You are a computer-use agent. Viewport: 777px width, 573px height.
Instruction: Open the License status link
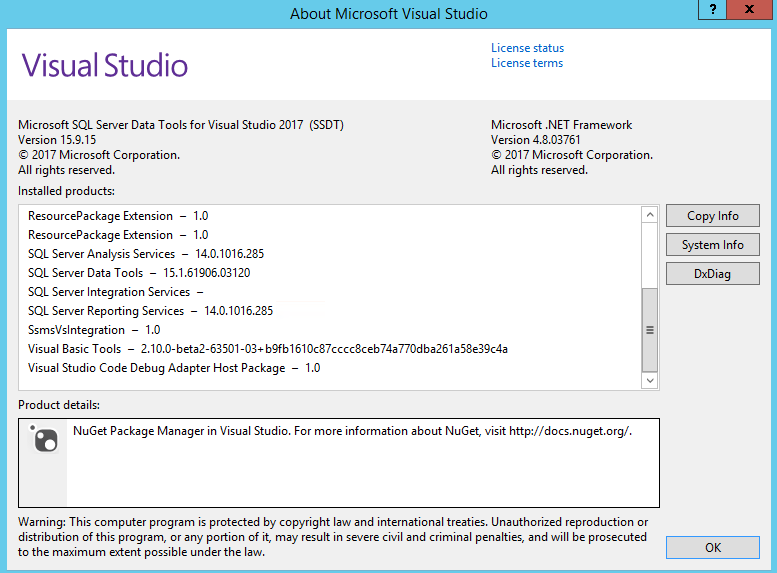pos(527,48)
